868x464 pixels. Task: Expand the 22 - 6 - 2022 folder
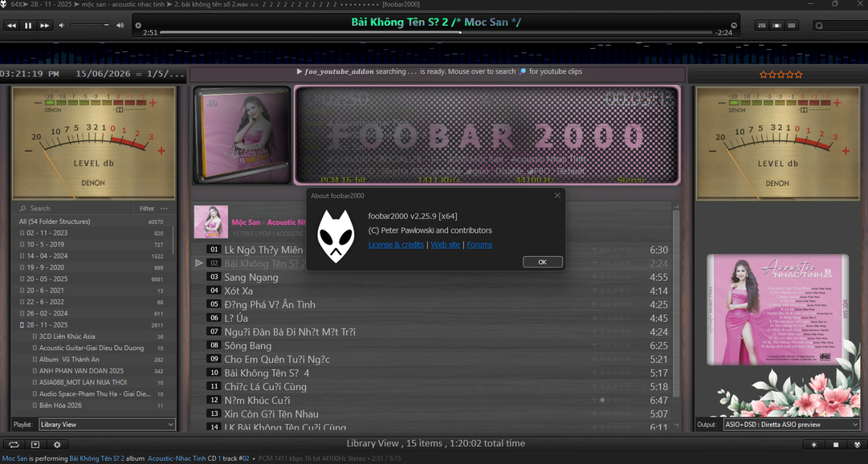[22, 303]
